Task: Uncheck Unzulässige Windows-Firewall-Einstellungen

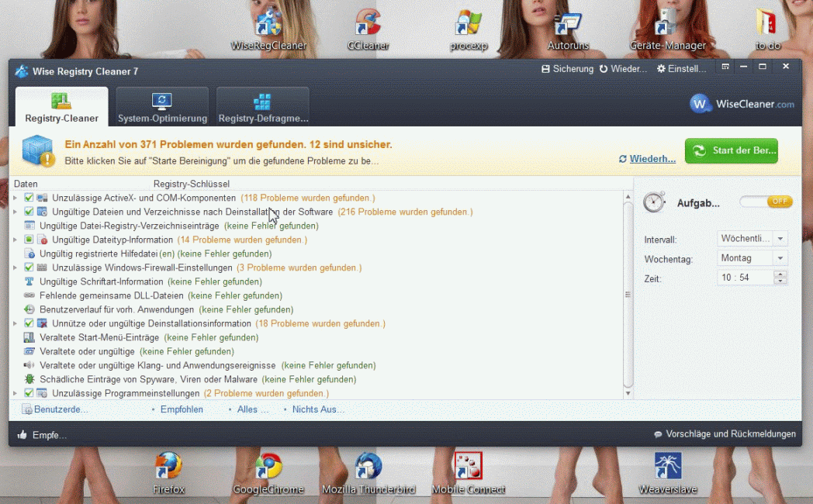Action: pyautogui.click(x=29, y=268)
